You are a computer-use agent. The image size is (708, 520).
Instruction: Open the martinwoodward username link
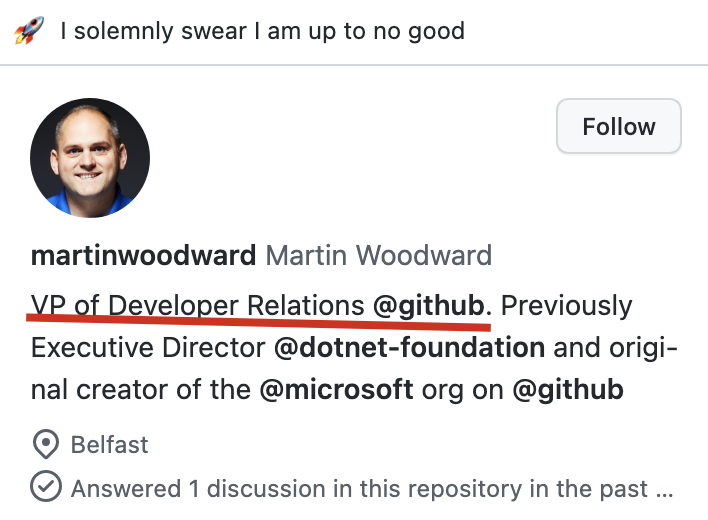(144, 255)
